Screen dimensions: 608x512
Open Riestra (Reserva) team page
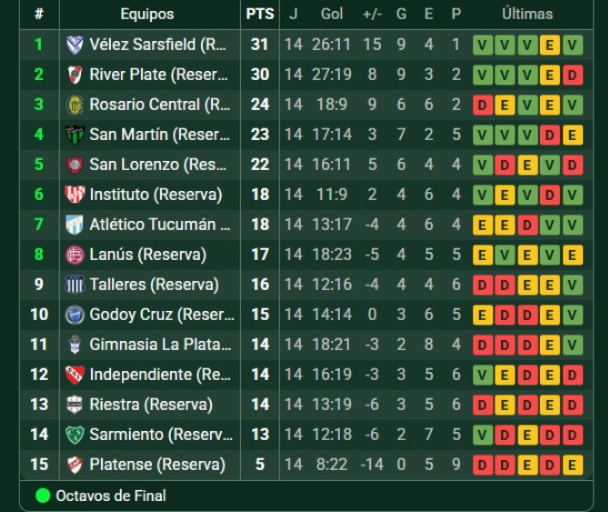[x=151, y=405]
